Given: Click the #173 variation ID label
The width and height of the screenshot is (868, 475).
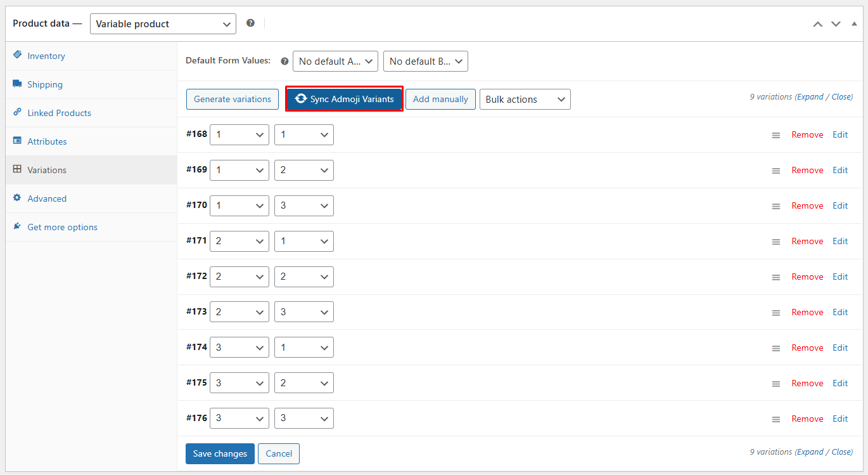Looking at the screenshot, I should 196,312.
